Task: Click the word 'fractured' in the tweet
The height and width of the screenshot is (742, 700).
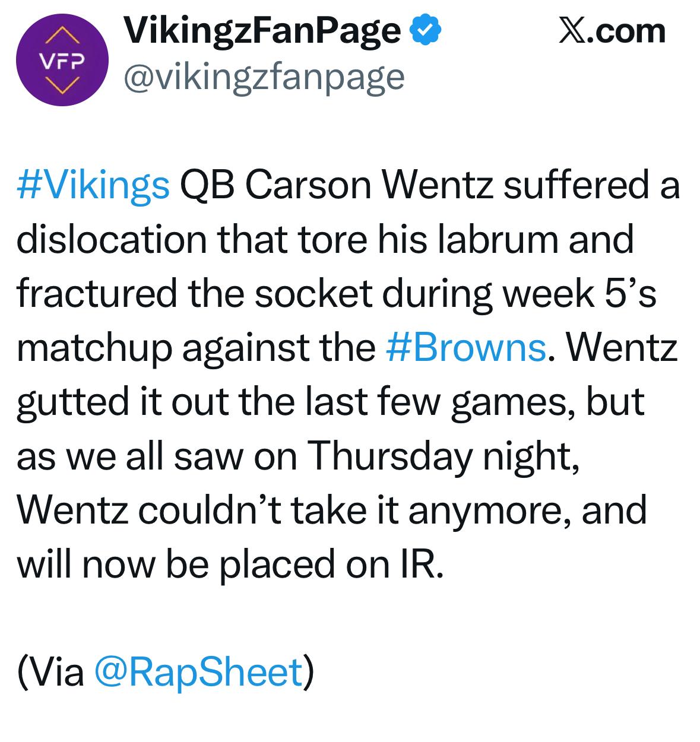Action: [97, 293]
